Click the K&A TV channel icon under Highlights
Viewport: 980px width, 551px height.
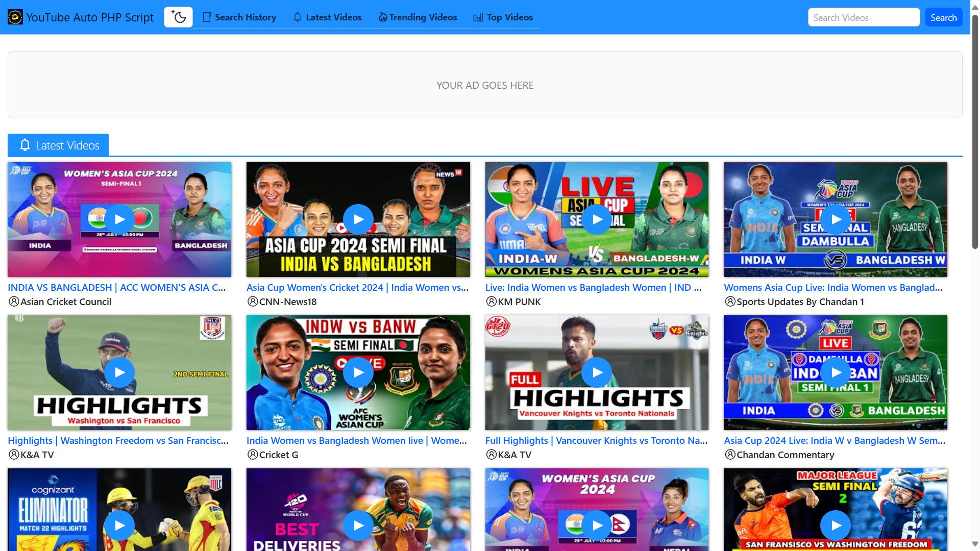coord(14,455)
